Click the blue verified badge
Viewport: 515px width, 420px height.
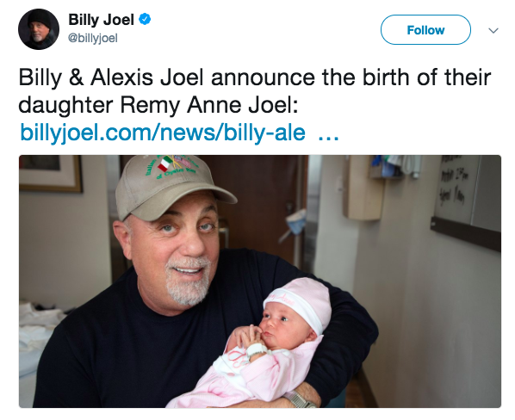point(145,19)
